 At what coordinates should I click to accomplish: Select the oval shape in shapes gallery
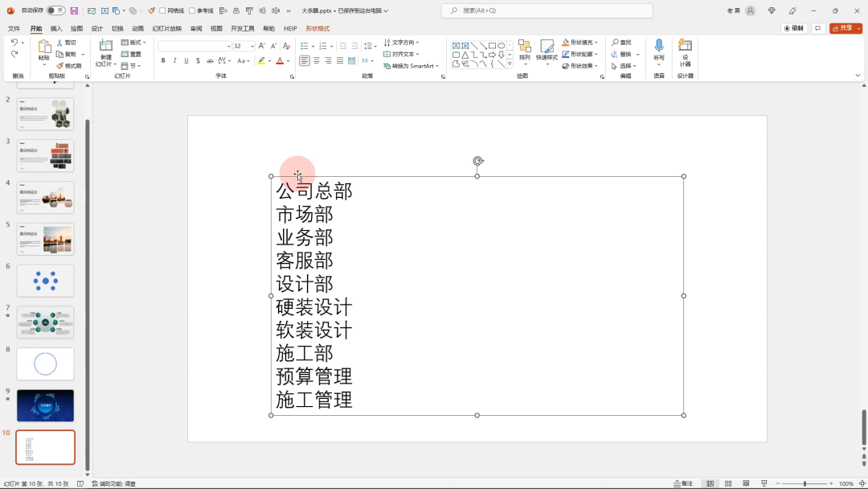pos(501,46)
